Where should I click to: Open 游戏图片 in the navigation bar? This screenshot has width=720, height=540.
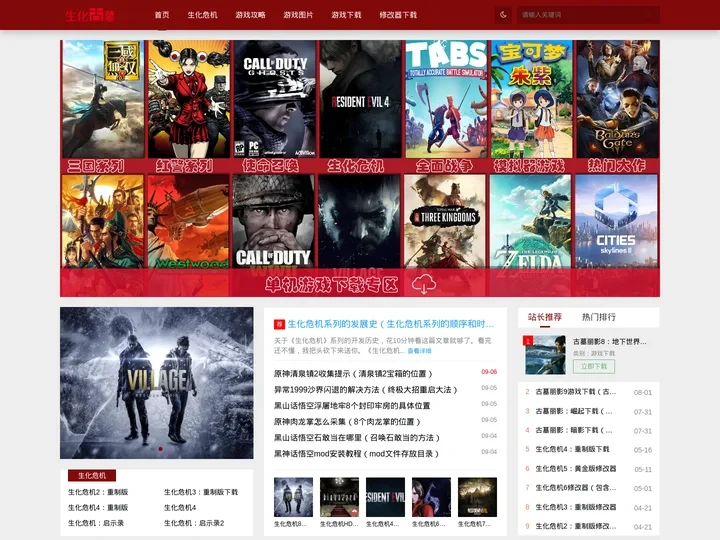298,15
